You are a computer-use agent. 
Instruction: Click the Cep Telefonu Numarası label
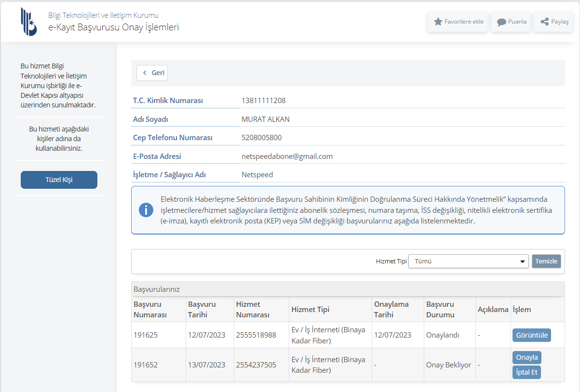pos(173,138)
